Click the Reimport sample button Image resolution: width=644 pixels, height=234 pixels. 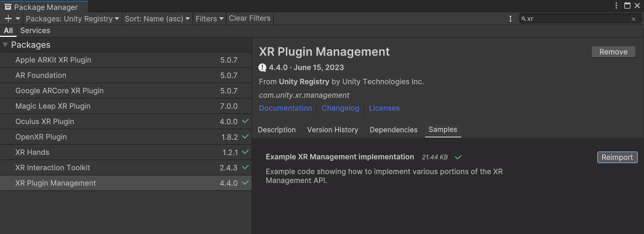[x=617, y=158]
